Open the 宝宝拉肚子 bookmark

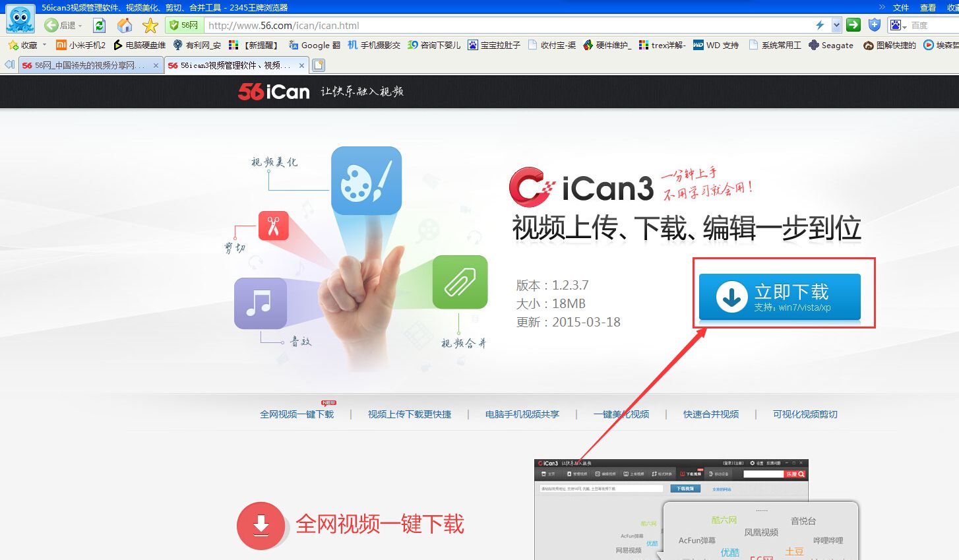pos(494,45)
